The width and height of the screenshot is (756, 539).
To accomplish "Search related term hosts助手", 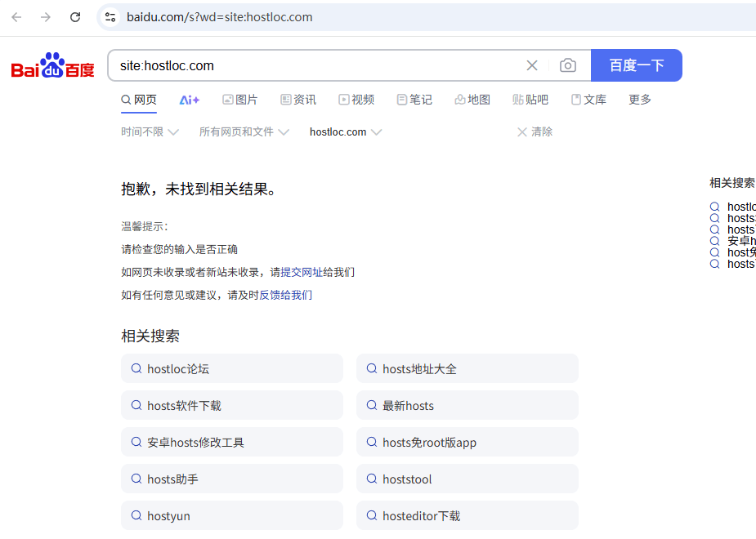I will pos(232,479).
